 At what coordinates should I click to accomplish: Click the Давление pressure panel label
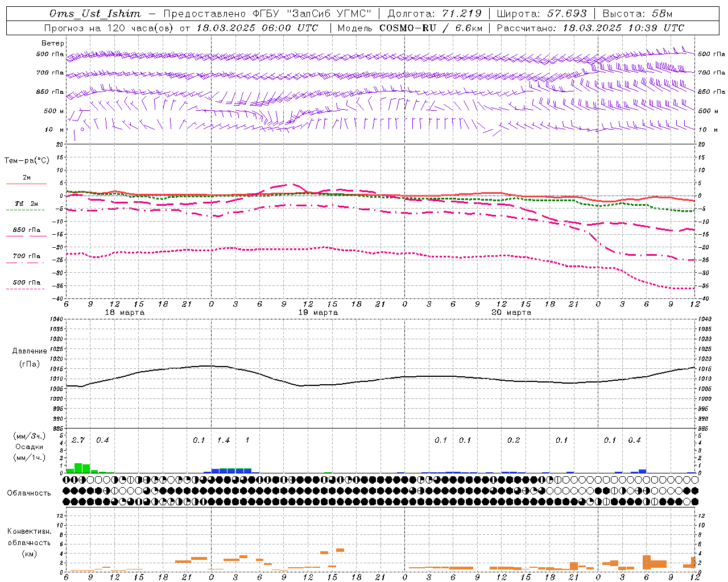pos(30,351)
